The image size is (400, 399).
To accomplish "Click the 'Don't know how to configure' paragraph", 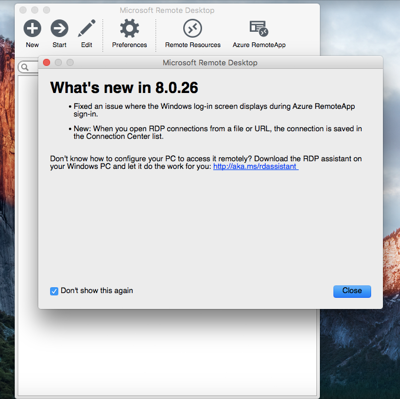I will coord(206,162).
